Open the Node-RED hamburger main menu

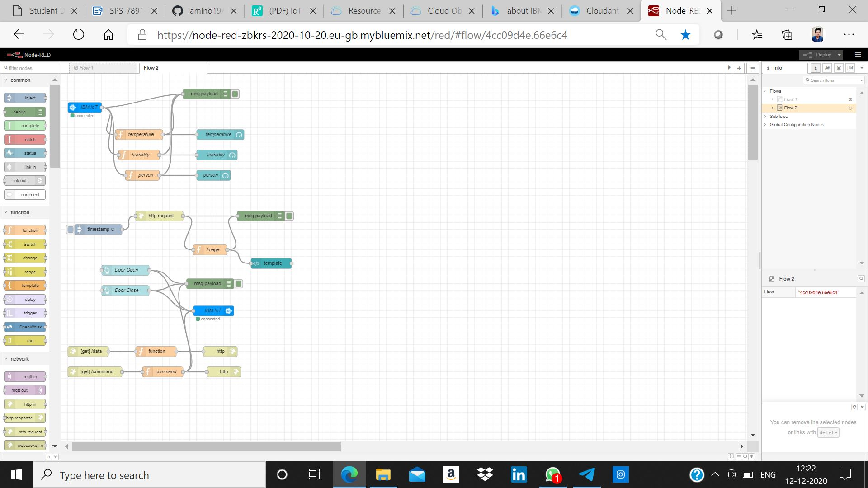pyautogui.click(x=858, y=55)
